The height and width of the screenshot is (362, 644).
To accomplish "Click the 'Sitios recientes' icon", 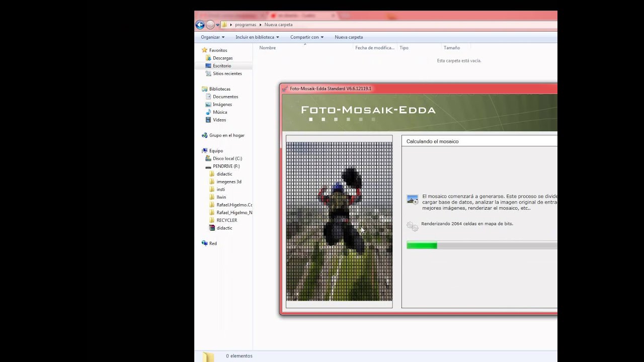I will (208, 73).
